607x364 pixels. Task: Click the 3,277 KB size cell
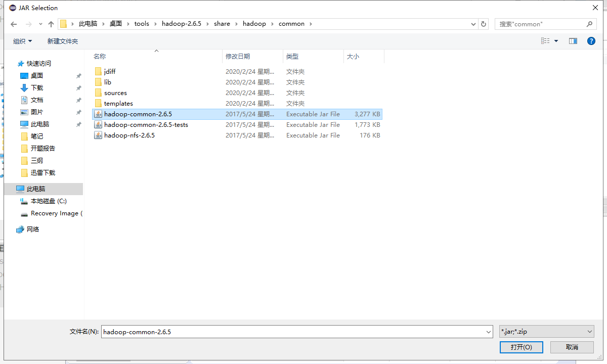click(367, 114)
